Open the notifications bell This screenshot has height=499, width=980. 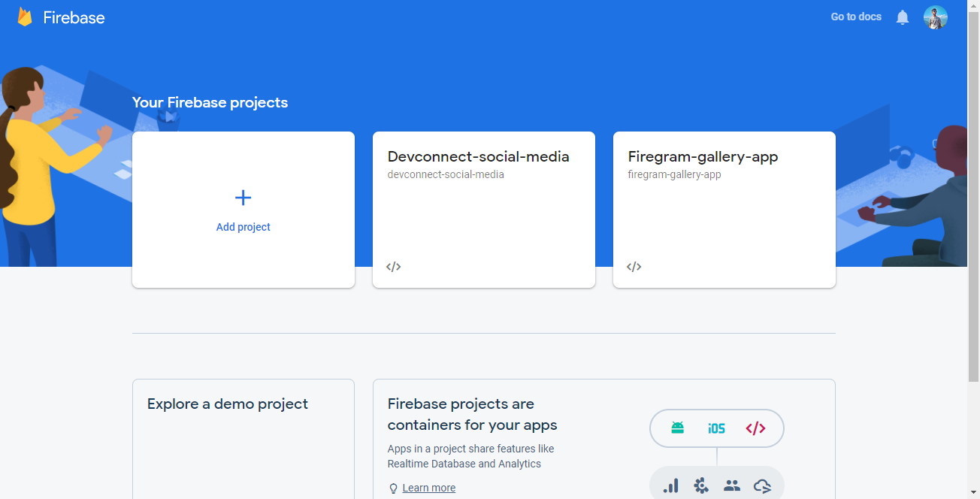pyautogui.click(x=903, y=17)
